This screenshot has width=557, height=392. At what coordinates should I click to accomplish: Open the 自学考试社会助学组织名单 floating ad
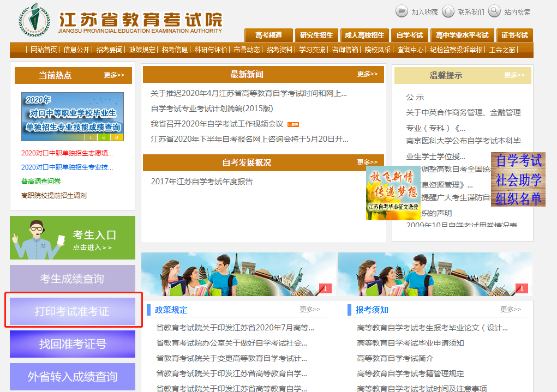tap(518, 179)
